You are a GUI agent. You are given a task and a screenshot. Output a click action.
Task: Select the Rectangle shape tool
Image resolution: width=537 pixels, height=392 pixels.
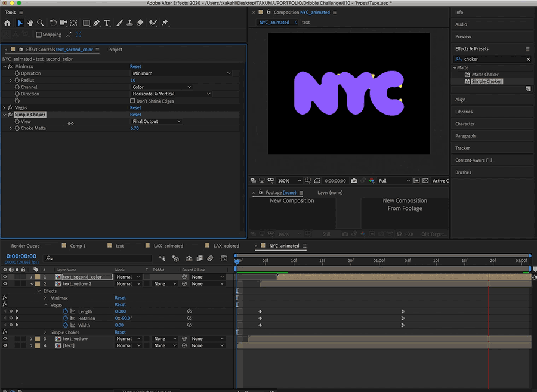pyautogui.click(x=87, y=23)
